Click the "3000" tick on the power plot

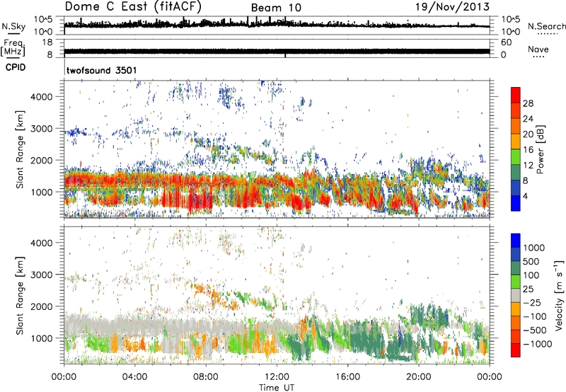[x=41, y=129]
